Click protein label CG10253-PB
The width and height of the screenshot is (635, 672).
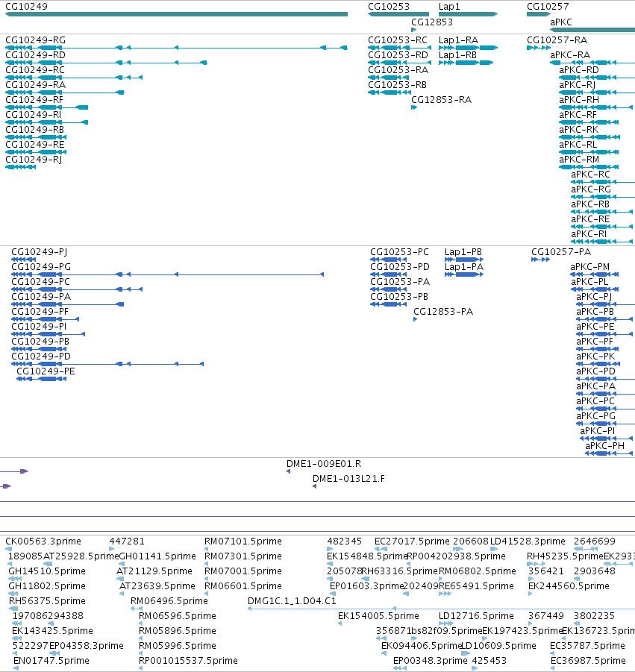point(398,297)
